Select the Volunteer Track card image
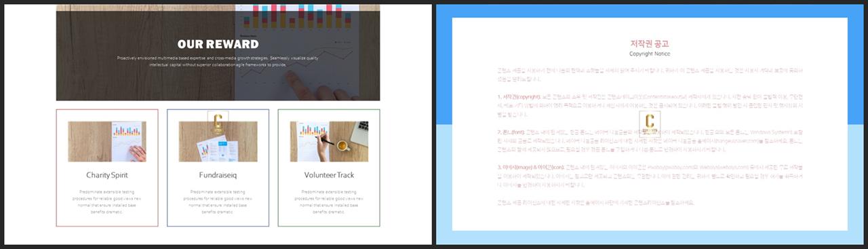The width and height of the screenshot is (868, 249). click(x=329, y=141)
